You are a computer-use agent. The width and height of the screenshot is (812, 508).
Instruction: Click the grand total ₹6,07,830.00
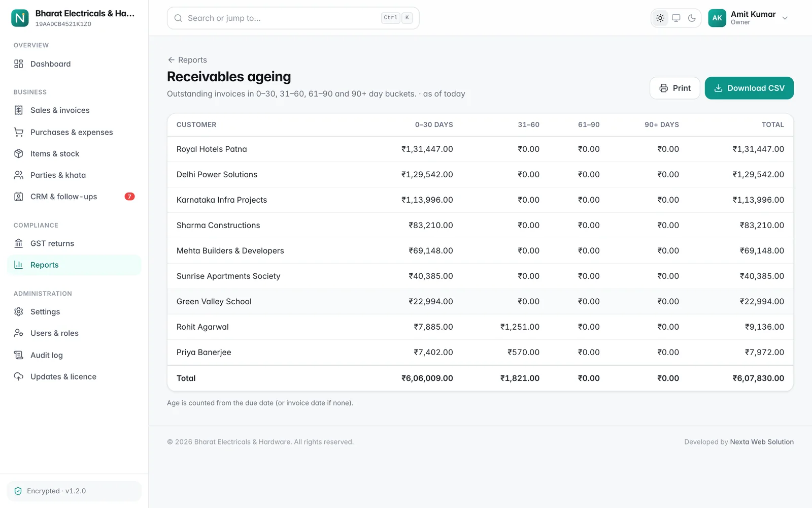pos(758,378)
